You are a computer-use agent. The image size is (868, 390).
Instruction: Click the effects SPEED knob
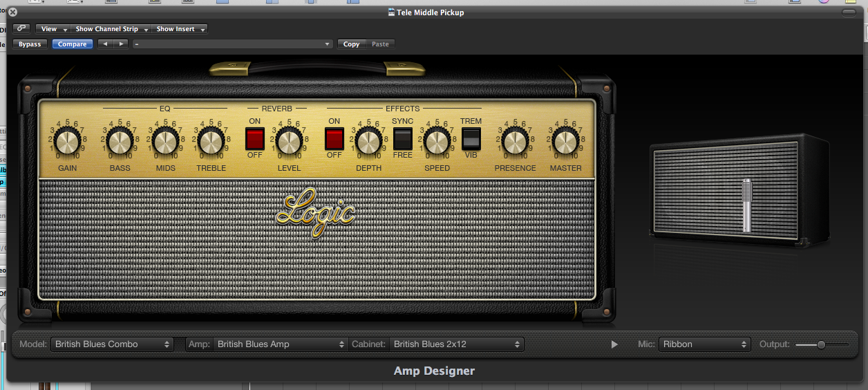(437, 141)
